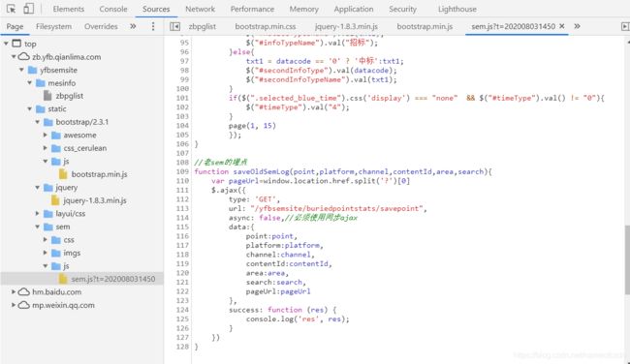Screen dimensions: 630x364
Task: Collapse the top frame node
Action: 6,44
